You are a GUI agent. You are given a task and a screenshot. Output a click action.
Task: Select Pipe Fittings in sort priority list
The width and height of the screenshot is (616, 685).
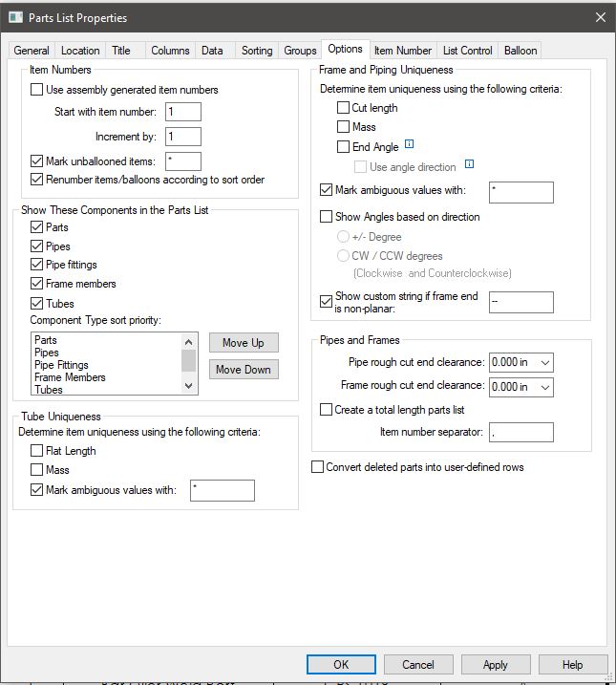point(61,365)
